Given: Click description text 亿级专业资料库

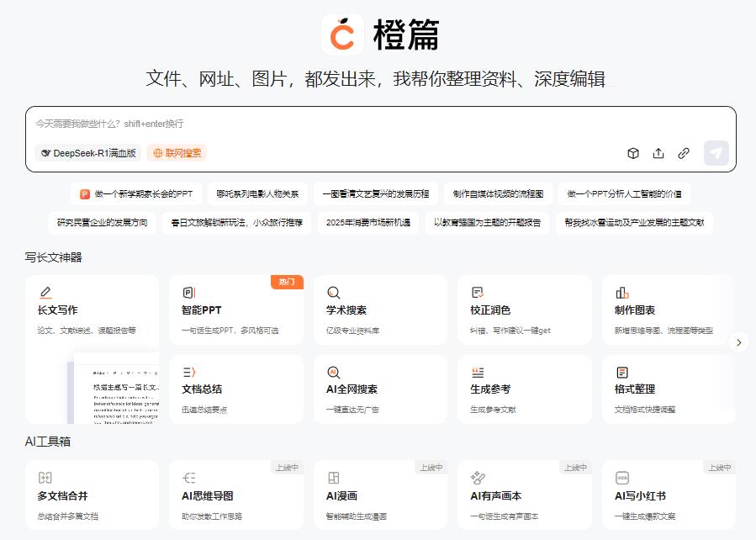Looking at the screenshot, I should tap(352, 331).
